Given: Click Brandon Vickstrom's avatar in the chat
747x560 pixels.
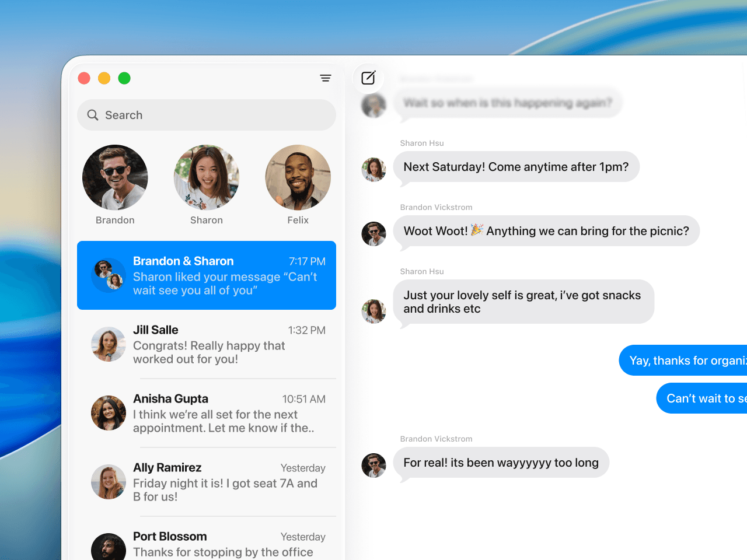Looking at the screenshot, I should point(373,234).
